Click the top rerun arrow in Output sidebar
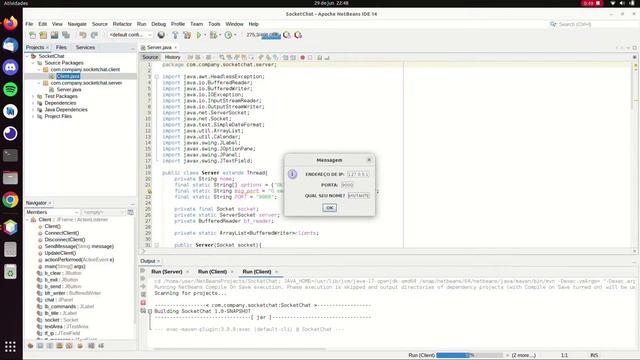The height and width of the screenshot is (360, 640). (143, 271)
